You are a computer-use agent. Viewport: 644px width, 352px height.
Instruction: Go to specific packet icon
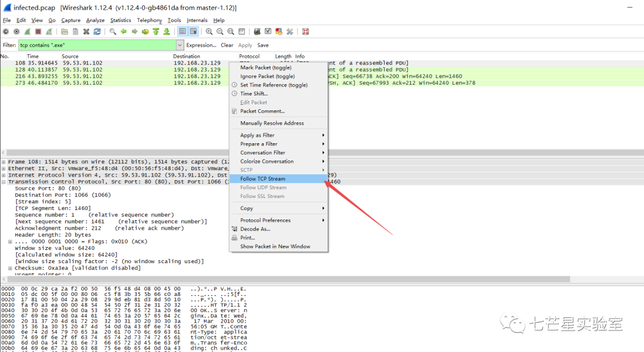point(145,32)
